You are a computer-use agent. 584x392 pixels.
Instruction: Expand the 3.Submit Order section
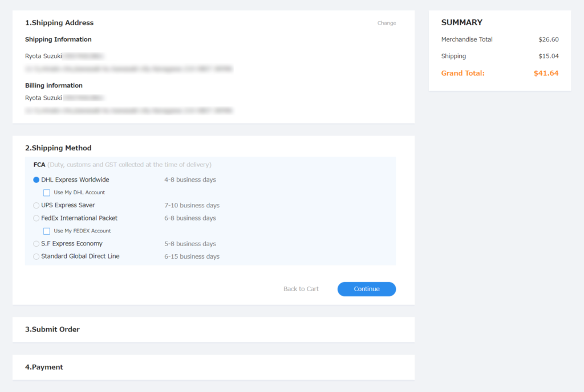click(52, 329)
